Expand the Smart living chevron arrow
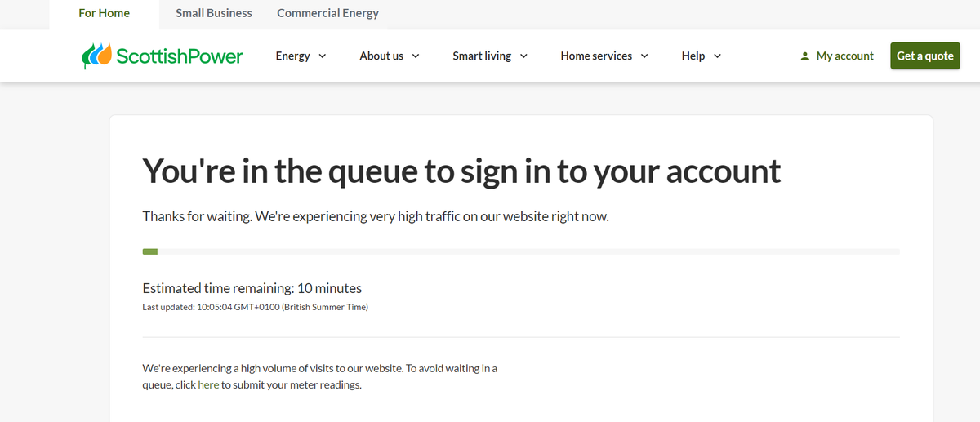 tap(523, 56)
